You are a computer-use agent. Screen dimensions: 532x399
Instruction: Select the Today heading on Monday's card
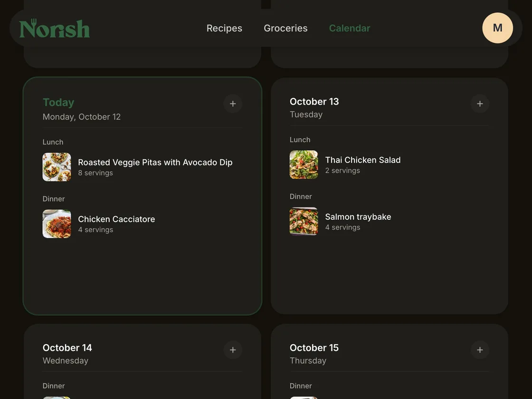click(x=58, y=102)
